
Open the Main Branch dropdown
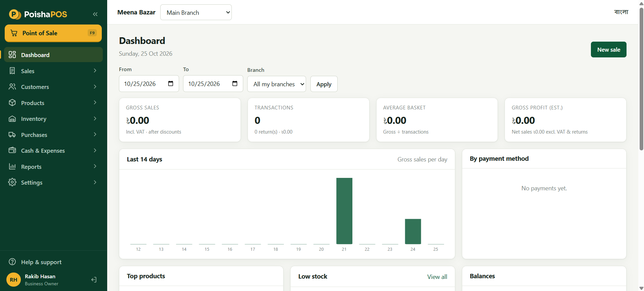196,12
